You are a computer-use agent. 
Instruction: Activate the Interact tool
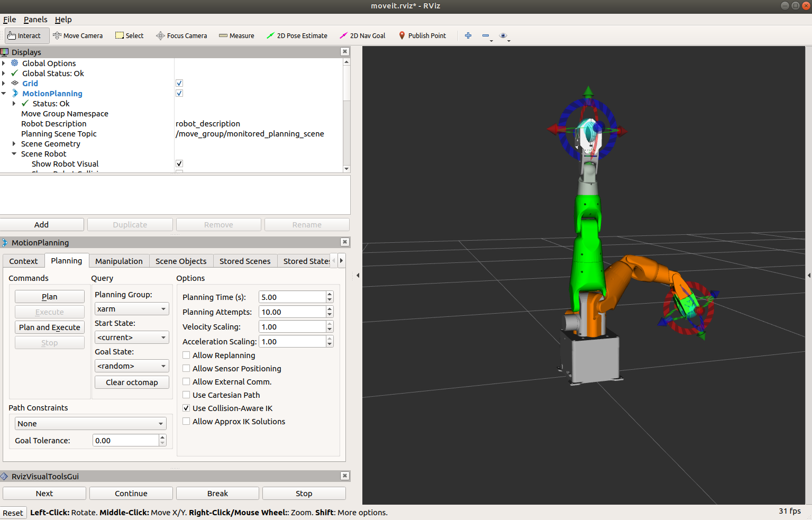tap(27, 35)
